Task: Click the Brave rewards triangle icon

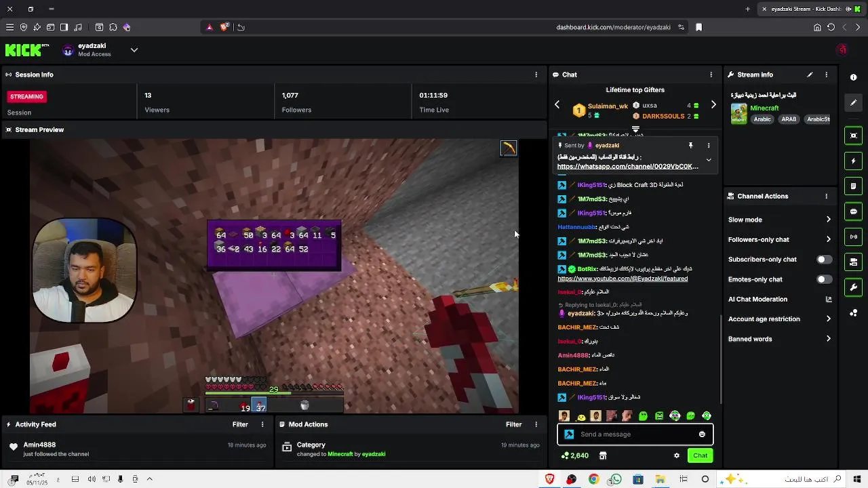Action: (210, 27)
